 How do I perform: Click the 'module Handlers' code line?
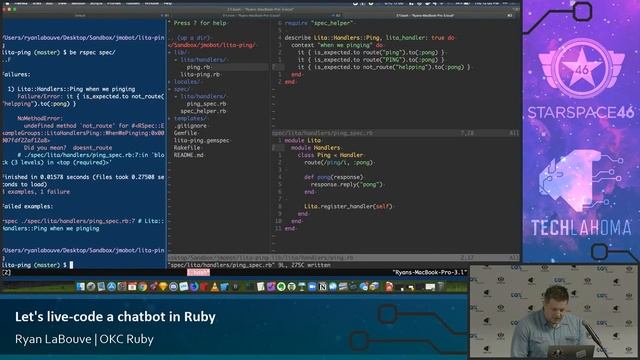[x=316, y=148]
